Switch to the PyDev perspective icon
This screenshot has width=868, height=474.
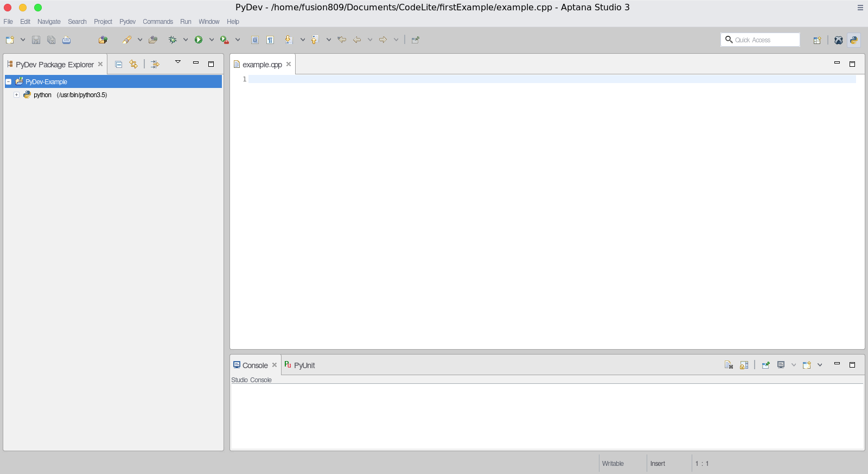(x=854, y=40)
